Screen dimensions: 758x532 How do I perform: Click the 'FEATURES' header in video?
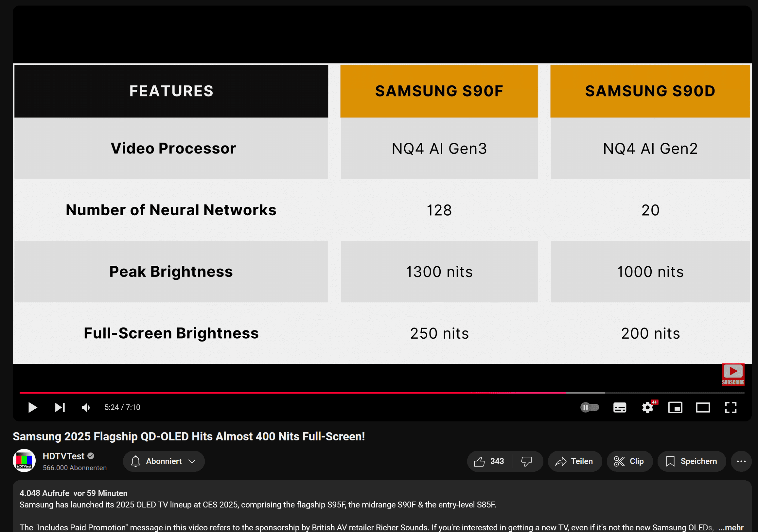[x=171, y=91]
